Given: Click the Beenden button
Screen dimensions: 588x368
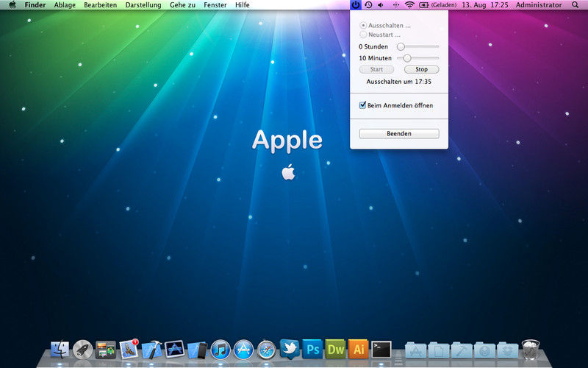Looking at the screenshot, I should 399,134.
